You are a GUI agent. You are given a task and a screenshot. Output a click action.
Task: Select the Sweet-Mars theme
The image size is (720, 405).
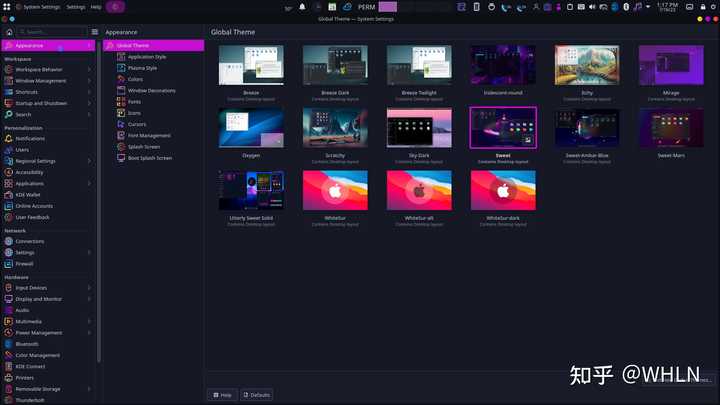tap(671, 128)
